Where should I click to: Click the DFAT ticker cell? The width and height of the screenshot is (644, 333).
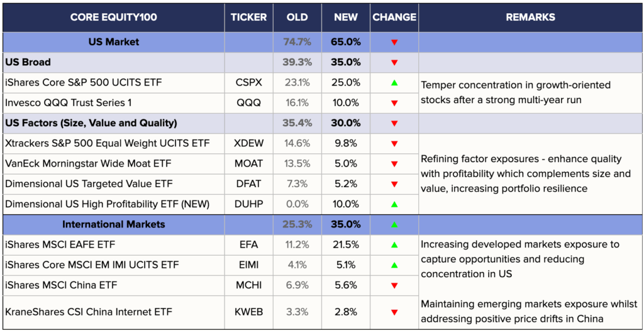click(248, 184)
